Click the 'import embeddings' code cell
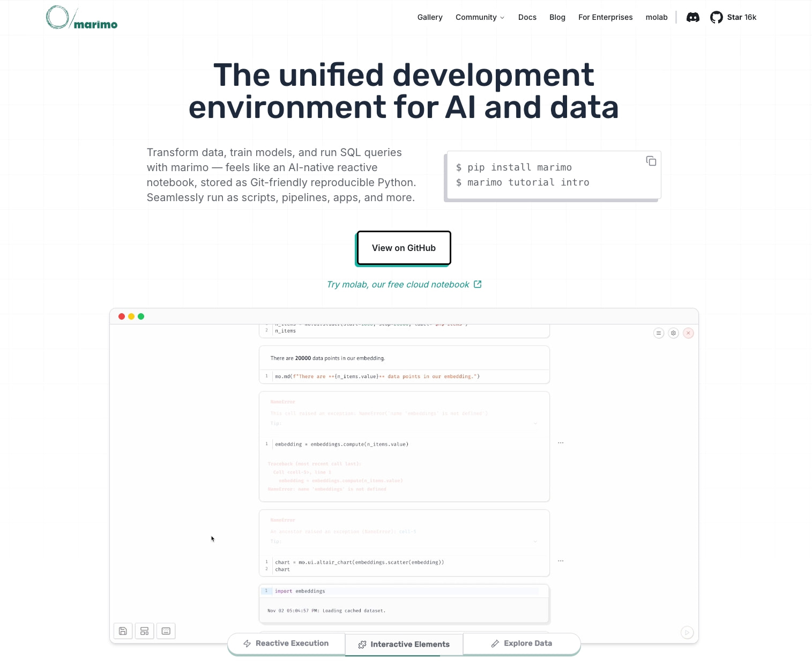Viewport: 812px width, 672px height. [404, 591]
